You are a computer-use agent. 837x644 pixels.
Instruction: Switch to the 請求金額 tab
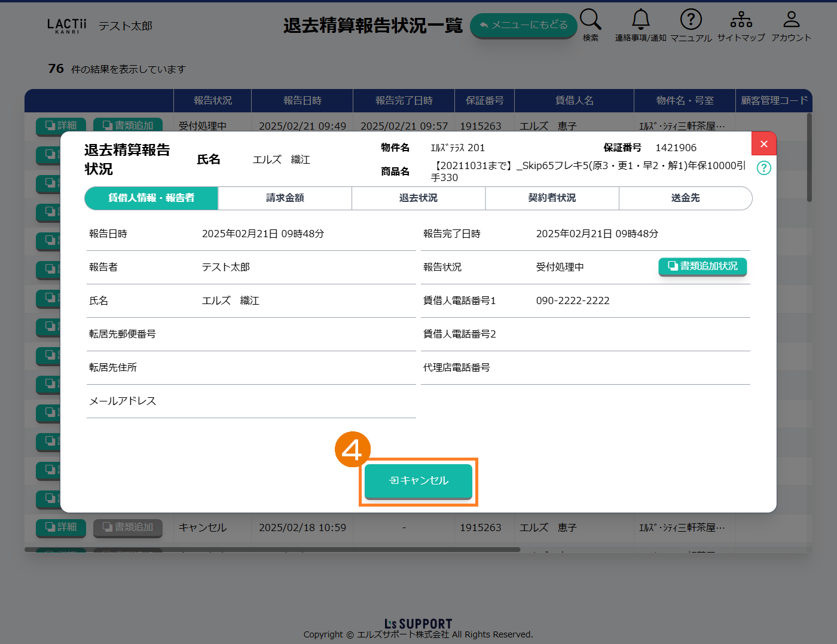(285, 198)
